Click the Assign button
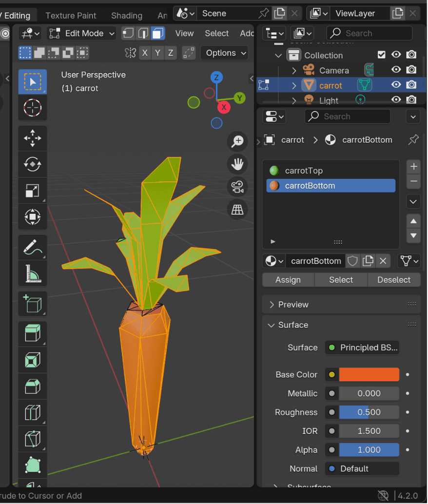 [x=288, y=280]
